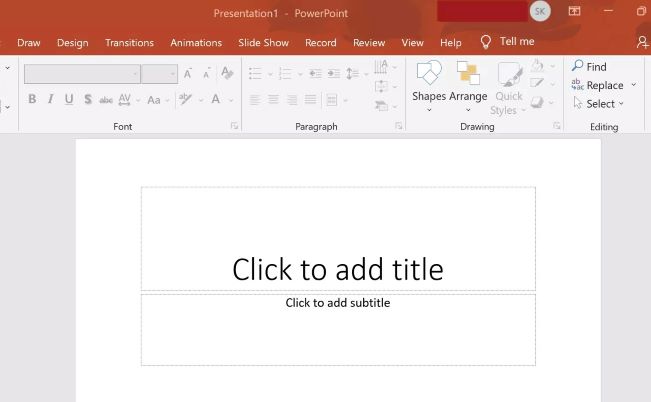
Task: Click the Strikethrough icon
Action: 106,99
